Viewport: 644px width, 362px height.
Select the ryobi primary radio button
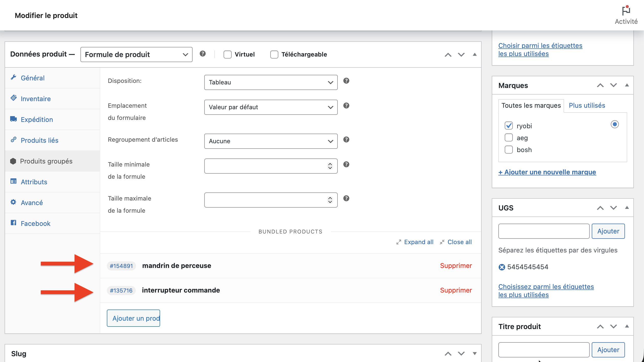615,124
